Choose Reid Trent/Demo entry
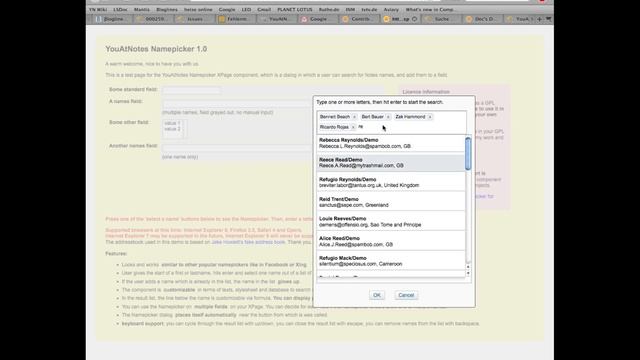640x360 pixels. (x=391, y=202)
